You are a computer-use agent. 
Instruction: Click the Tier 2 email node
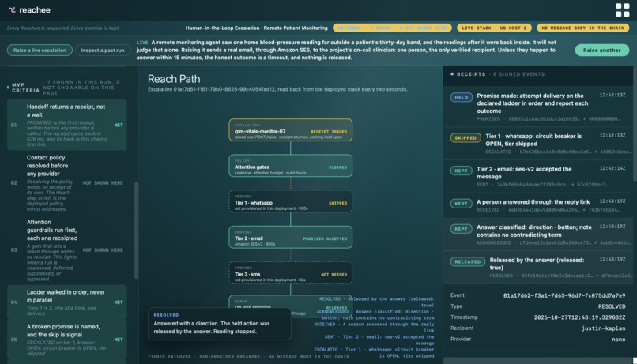pyautogui.click(x=291, y=237)
